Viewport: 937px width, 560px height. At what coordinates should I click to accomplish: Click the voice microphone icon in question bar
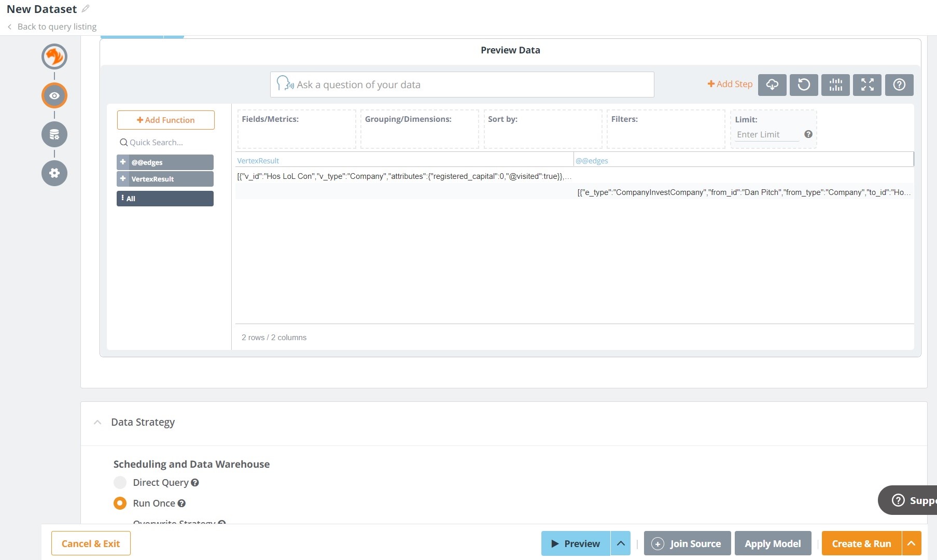tap(286, 84)
